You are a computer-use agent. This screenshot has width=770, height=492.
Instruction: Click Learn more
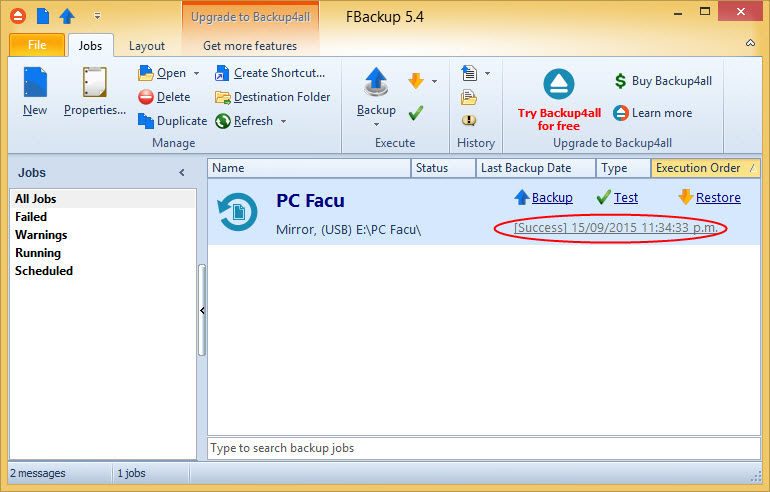(653, 113)
